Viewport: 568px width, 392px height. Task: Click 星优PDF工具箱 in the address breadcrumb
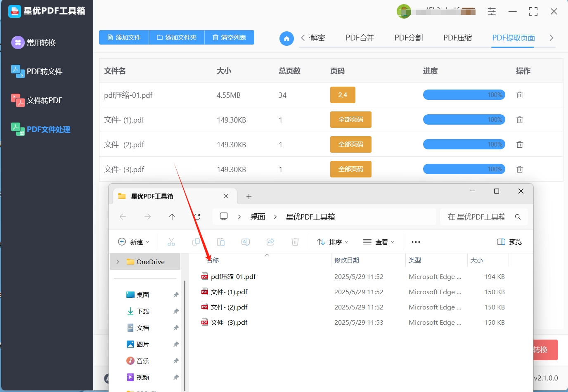click(310, 217)
